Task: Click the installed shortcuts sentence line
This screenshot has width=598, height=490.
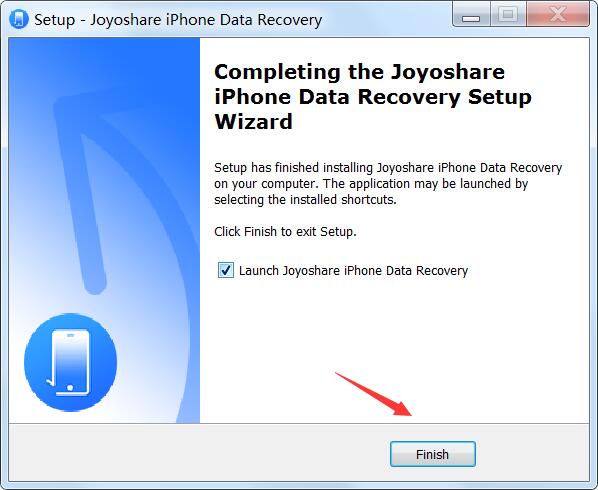Action: click(x=305, y=199)
